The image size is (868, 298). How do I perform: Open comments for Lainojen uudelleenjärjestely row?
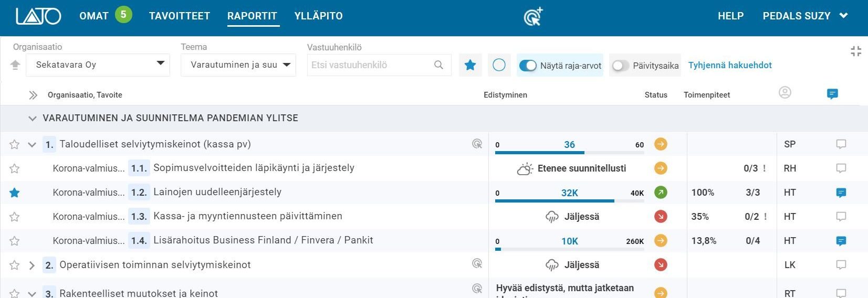(x=841, y=193)
